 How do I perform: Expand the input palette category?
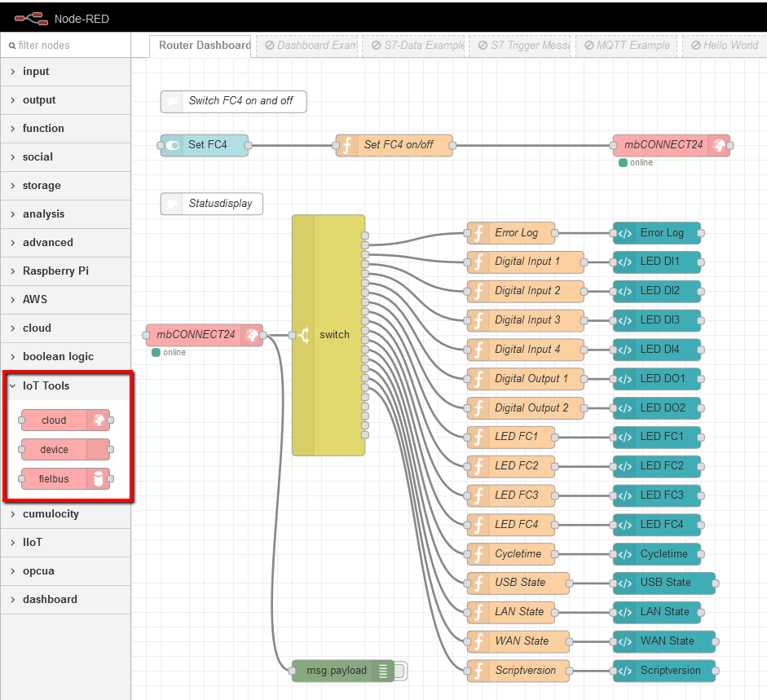click(65, 72)
